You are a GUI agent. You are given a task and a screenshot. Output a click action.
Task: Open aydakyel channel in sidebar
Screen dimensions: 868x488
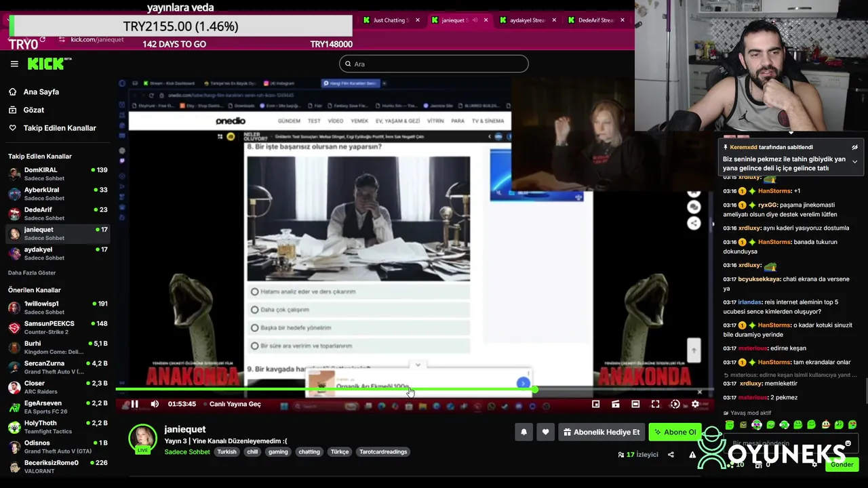pos(58,253)
